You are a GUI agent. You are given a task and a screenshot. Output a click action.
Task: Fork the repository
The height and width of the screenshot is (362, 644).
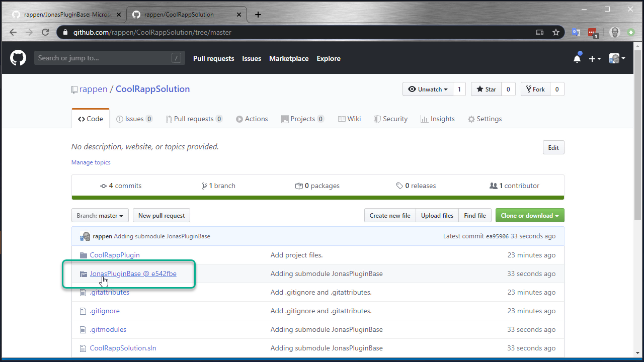[x=535, y=89]
